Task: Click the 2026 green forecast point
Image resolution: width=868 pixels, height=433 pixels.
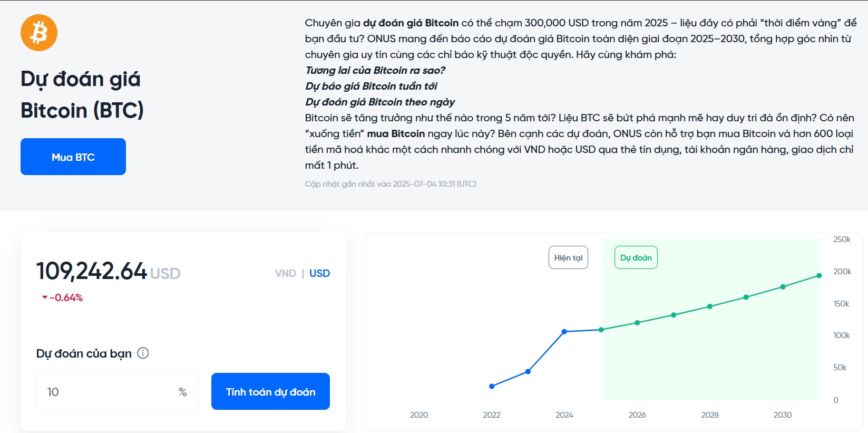Action: pos(637,323)
